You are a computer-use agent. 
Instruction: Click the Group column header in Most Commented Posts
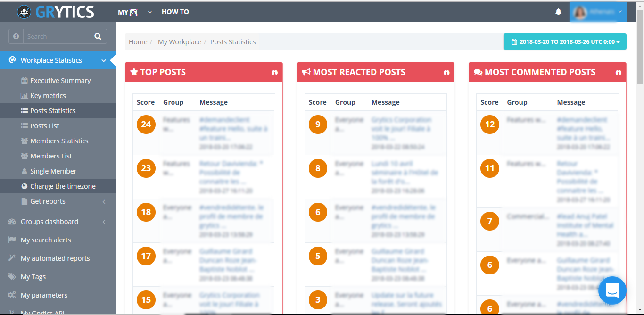(517, 102)
